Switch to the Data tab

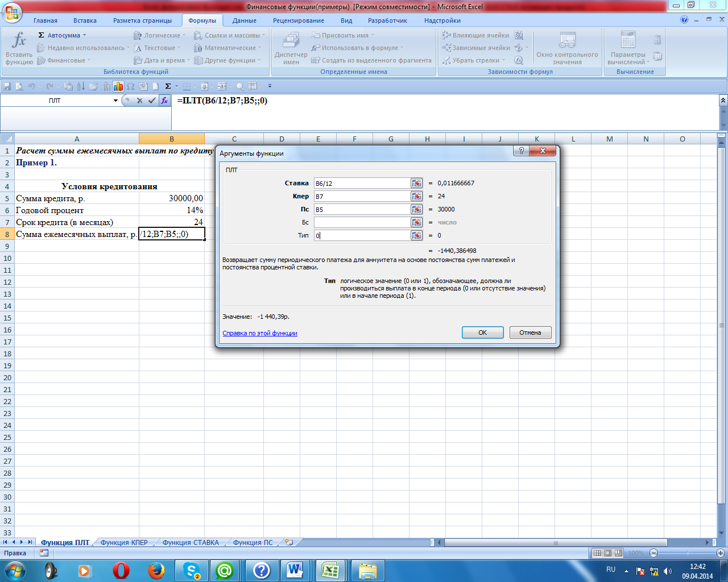point(245,20)
